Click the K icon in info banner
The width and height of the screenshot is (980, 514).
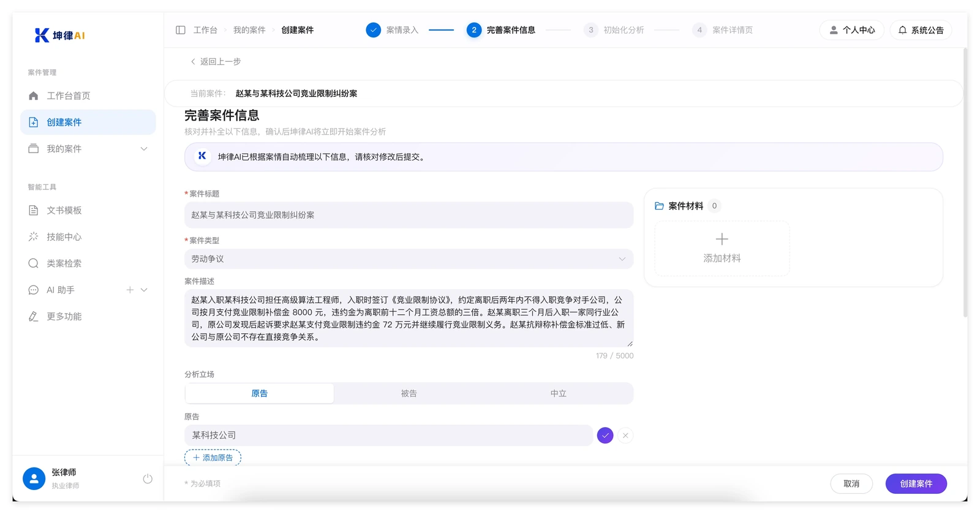[202, 157]
